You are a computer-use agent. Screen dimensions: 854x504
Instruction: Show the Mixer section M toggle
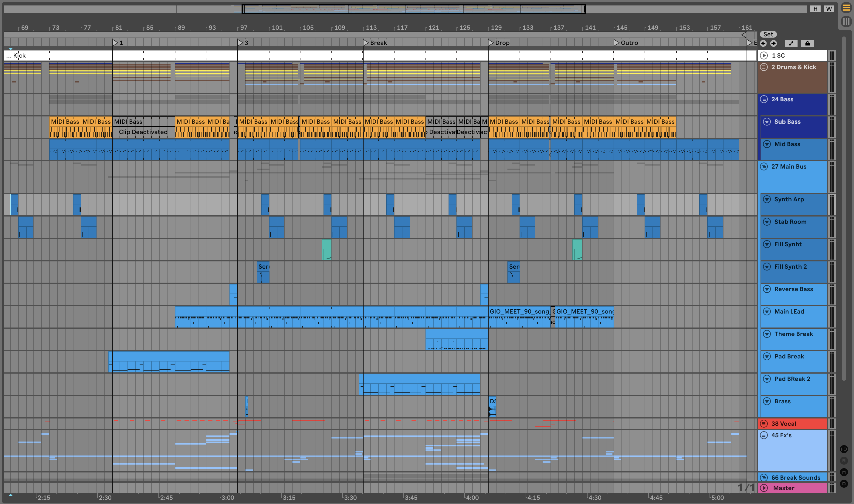pyautogui.click(x=844, y=472)
